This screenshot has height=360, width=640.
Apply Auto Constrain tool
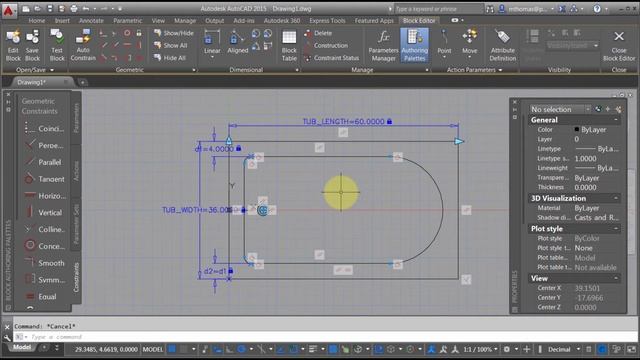pyautogui.click(x=83, y=45)
